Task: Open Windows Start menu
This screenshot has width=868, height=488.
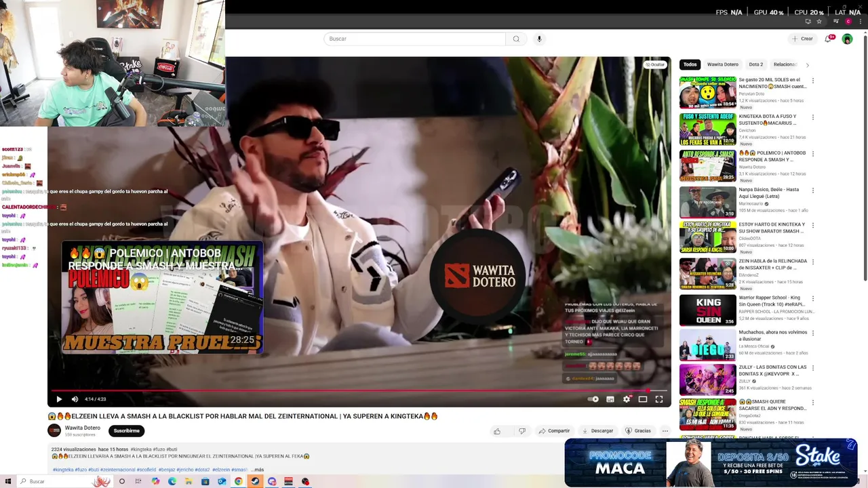Action: coord(7,481)
